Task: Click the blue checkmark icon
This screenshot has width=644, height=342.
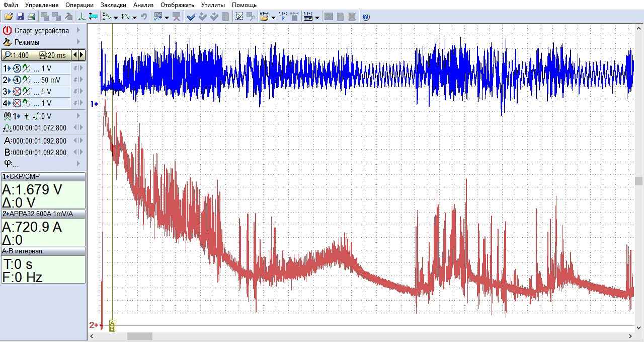Action: coord(191,17)
